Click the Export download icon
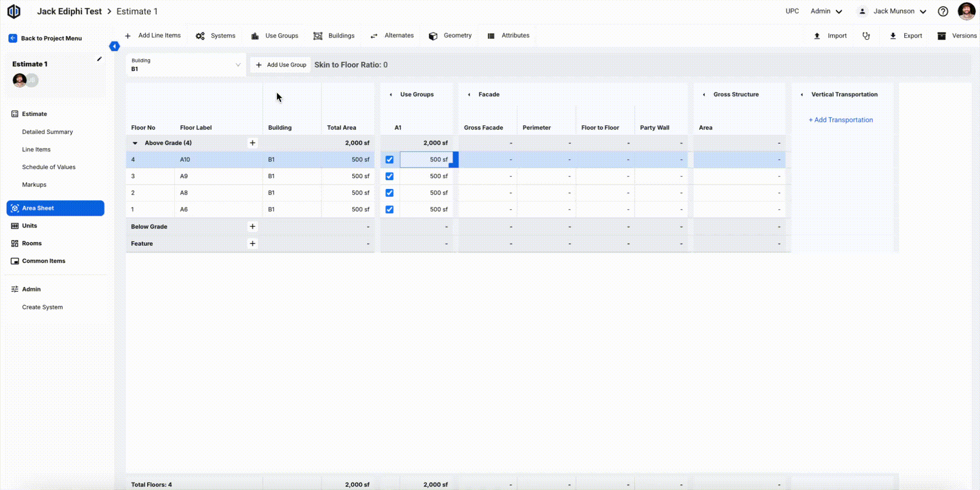Viewport: 980px width, 490px height. (893, 36)
